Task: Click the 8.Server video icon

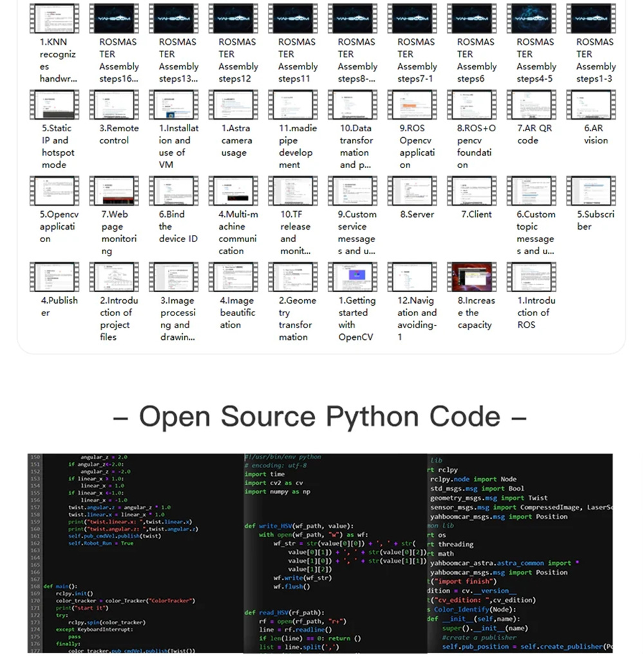Action: click(x=412, y=191)
